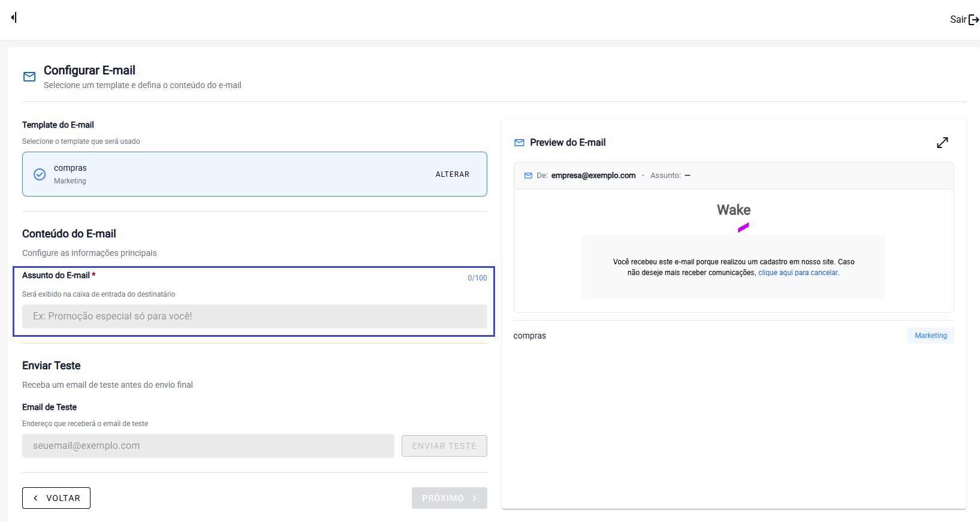Click the Wake logo in the email preview

(x=734, y=216)
